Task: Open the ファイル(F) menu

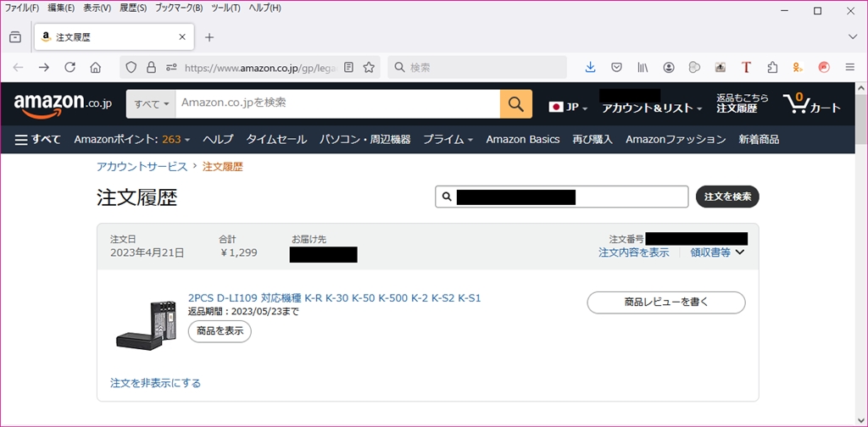Action: (22, 8)
